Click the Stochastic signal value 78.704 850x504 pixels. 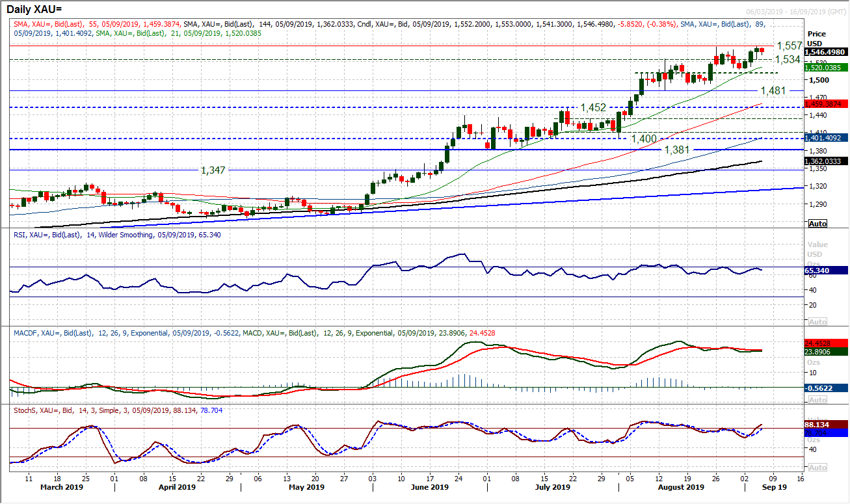click(x=826, y=432)
